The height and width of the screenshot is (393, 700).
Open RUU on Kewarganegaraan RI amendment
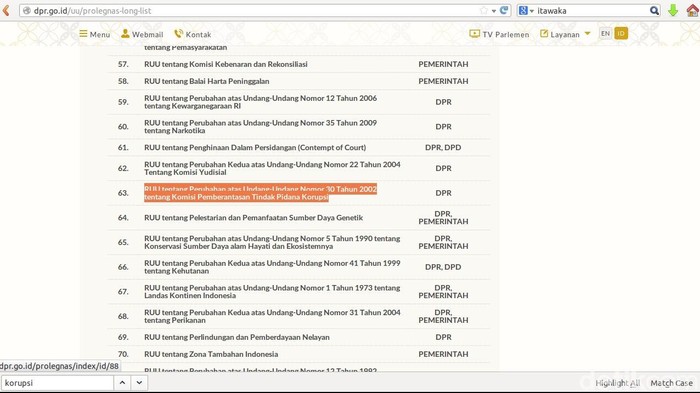(x=261, y=102)
